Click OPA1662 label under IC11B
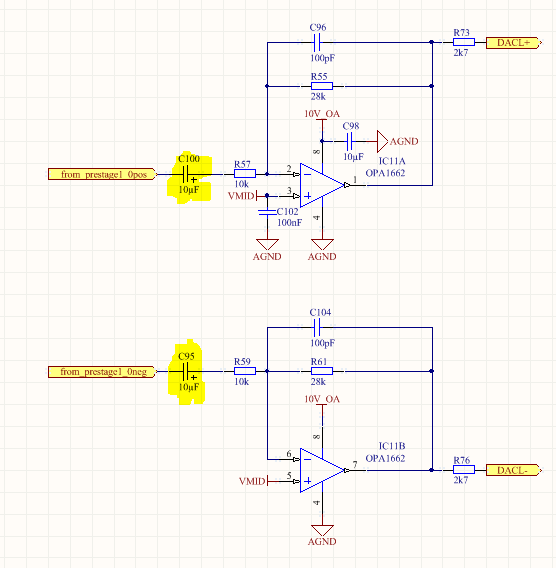 point(385,458)
